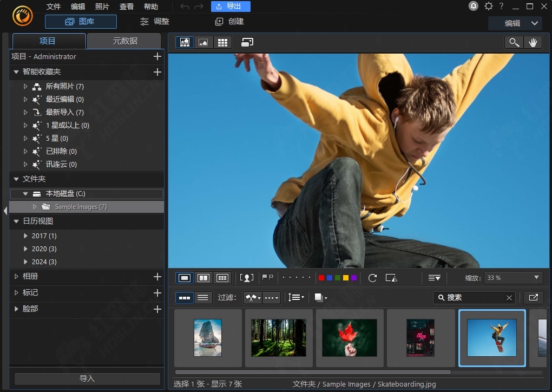Click the share photo icon beside search

click(533, 297)
